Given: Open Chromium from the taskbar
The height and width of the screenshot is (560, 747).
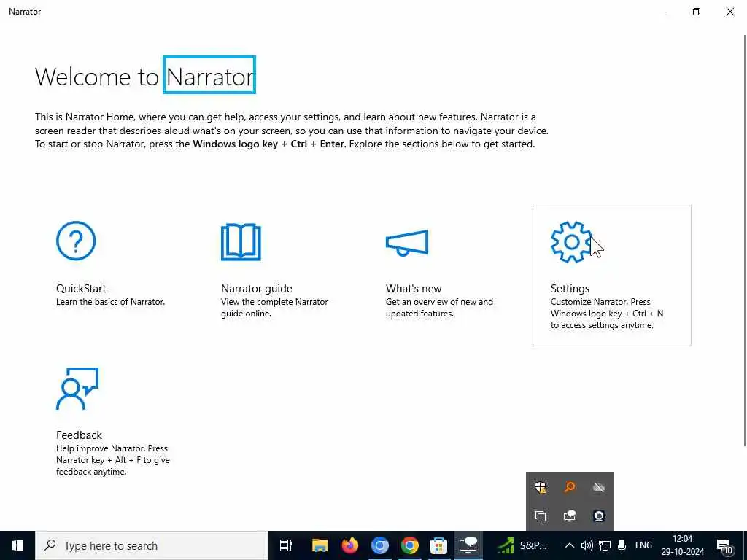Looking at the screenshot, I should point(379,545).
